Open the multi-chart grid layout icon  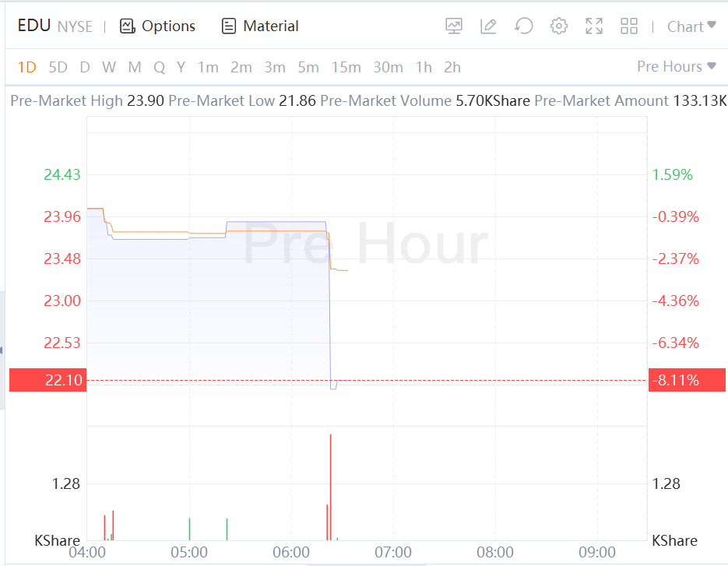pos(629,26)
